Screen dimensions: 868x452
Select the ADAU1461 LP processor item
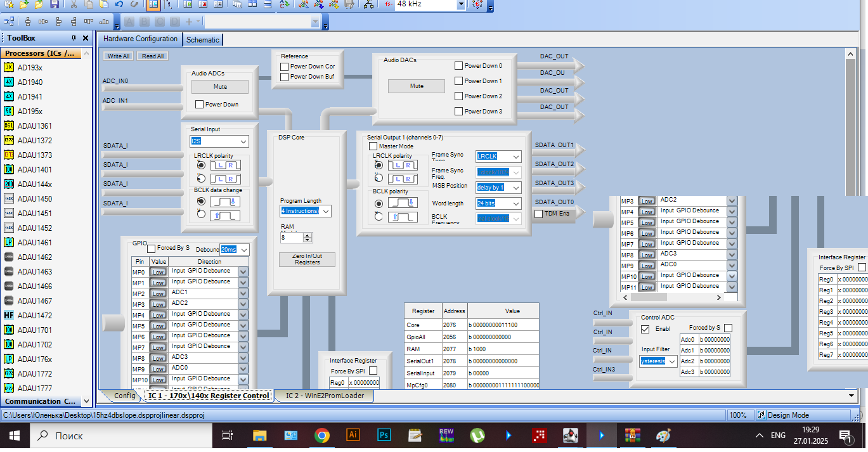point(34,242)
